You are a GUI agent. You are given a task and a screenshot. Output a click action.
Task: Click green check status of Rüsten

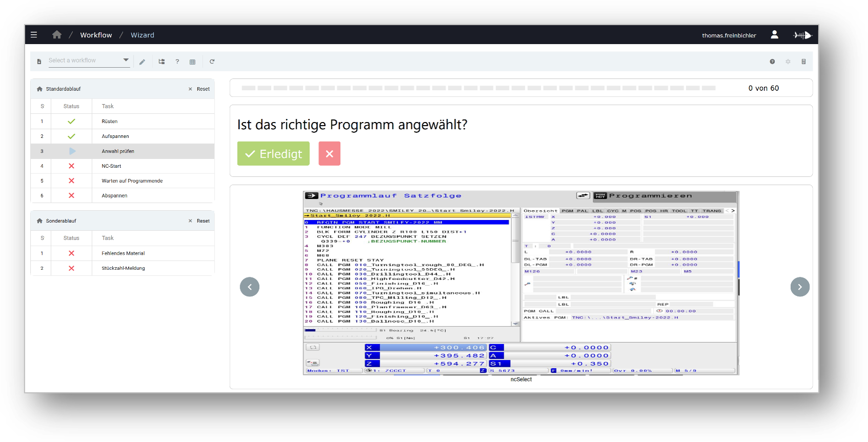[x=71, y=122]
